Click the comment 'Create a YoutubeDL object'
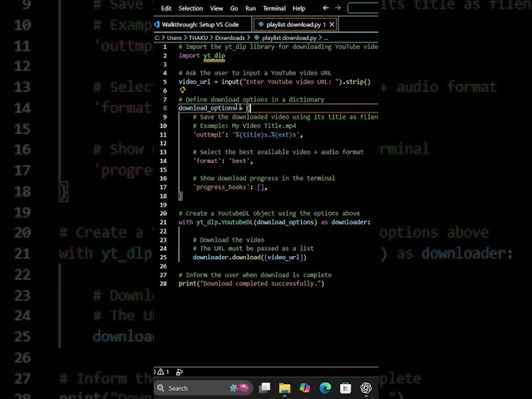Viewport: 532px width, 399px height. tap(269, 214)
